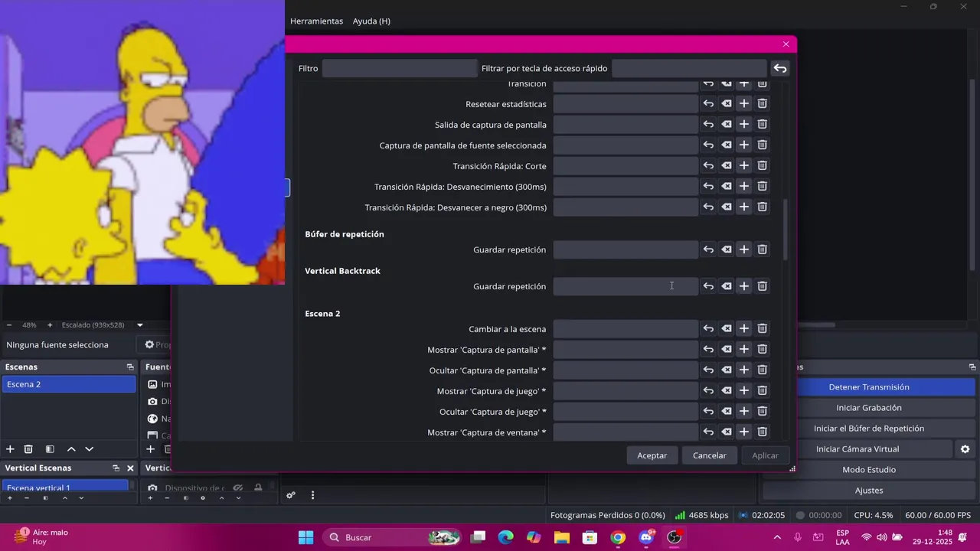
Task: Click Iniciar Cámara Virtual
Action: (857, 449)
